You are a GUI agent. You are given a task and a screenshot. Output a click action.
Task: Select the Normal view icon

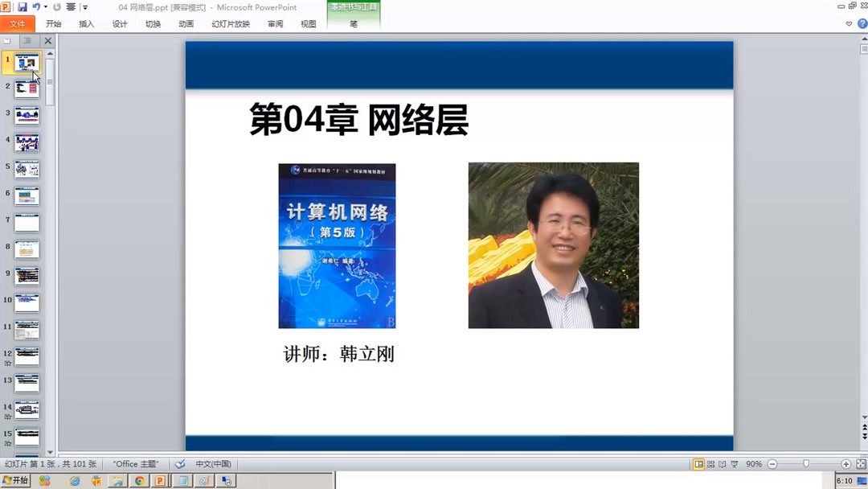coord(698,464)
